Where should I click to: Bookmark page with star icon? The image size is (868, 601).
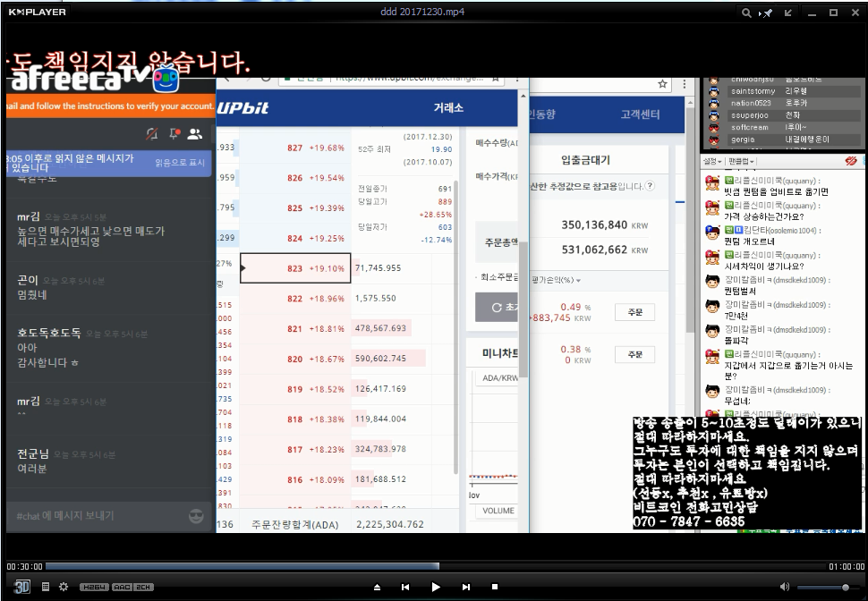click(662, 84)
